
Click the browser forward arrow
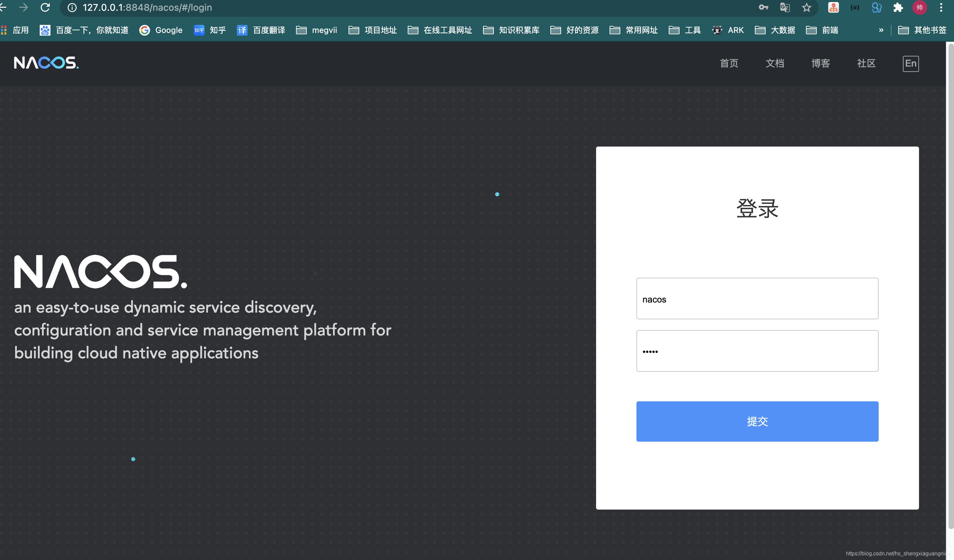click(x=24, y=7)
